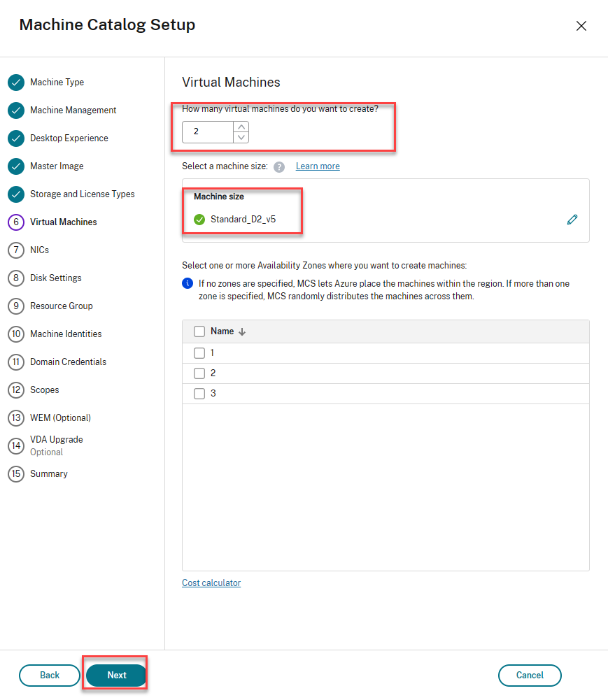Click the completed Machine Type step checkmark
The height and width of the screenshot is (700, 608).
(x=16, y=83)
